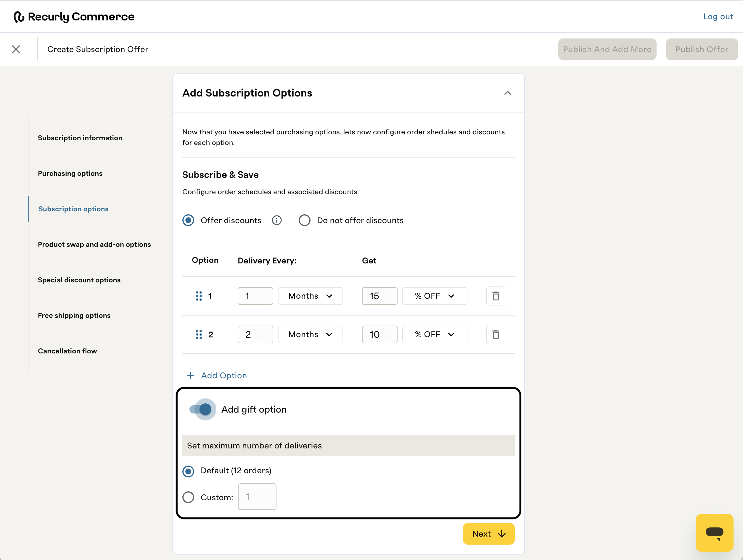Go to Purchasing options step
The image size is (743, 560).
(x=70, y=173)
